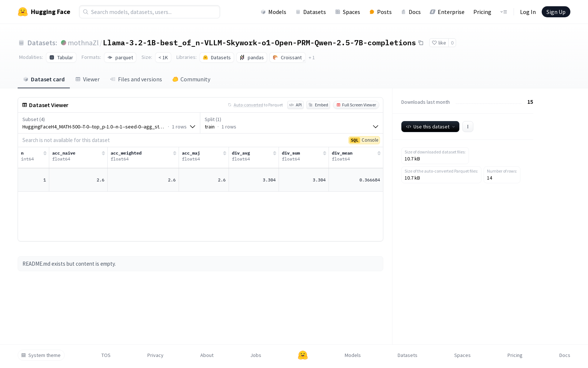
Task: Open Jobs footer link
Action: click(256, 355)
